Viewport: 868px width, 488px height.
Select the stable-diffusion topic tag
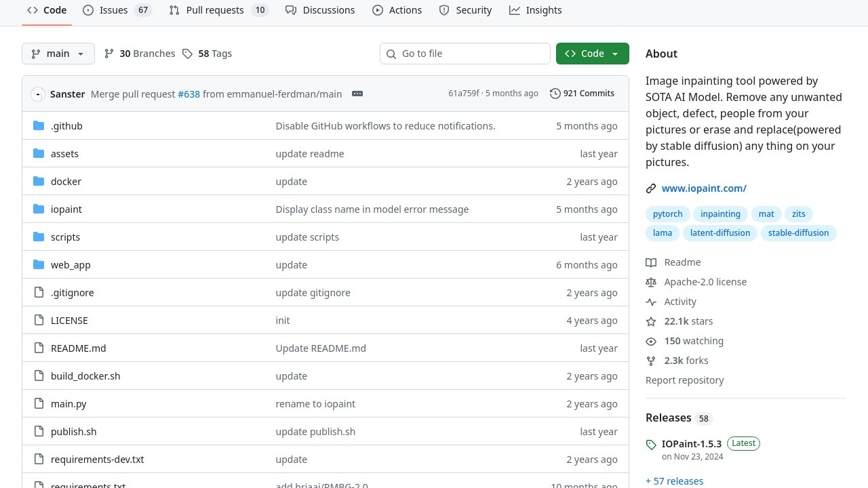point(798,232)
